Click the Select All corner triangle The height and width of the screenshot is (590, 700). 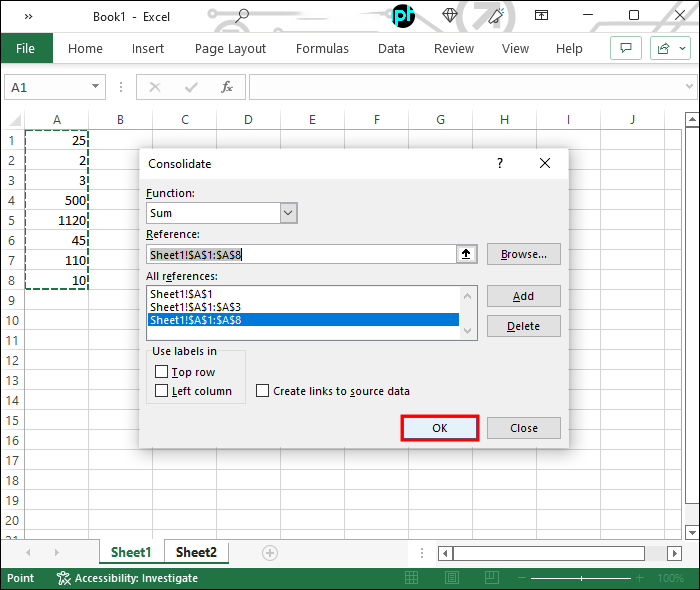(x=15, y=120)
